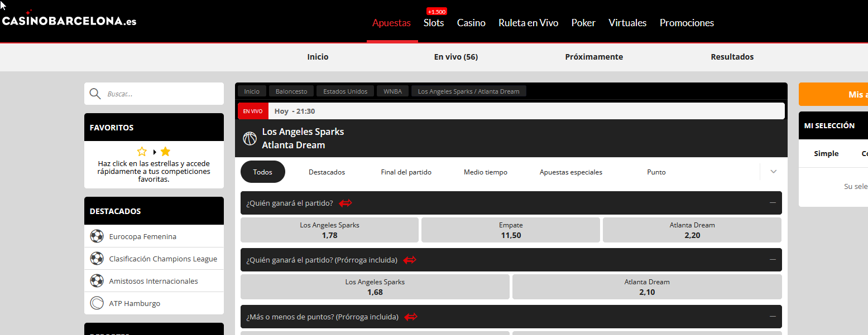Image resolution: width=868 pixels, height=335 pixels.
Task: Select the Punto filter
Action: tap(656, 172)
